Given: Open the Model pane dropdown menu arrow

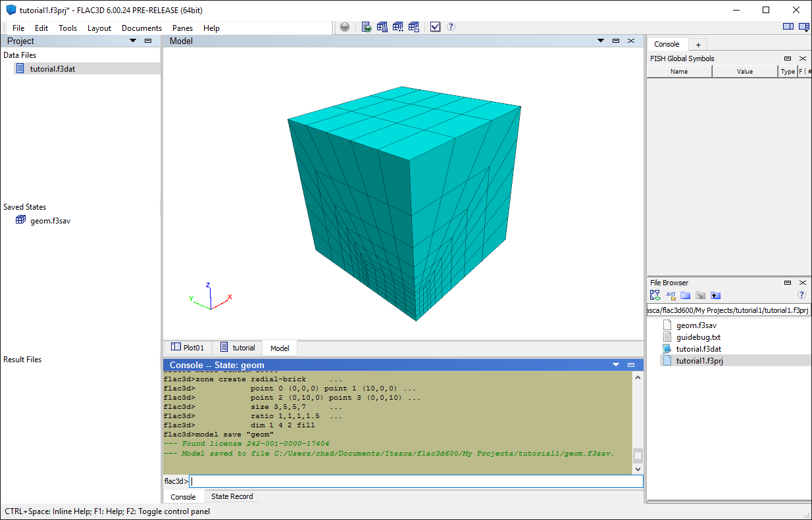Looking at the screenshot, I should 601,41.
